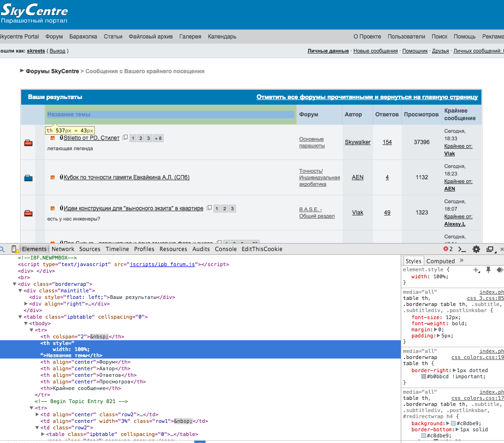Expand the padding shorthand property triangle
The image size is (504, 443).
pos(438,336)
